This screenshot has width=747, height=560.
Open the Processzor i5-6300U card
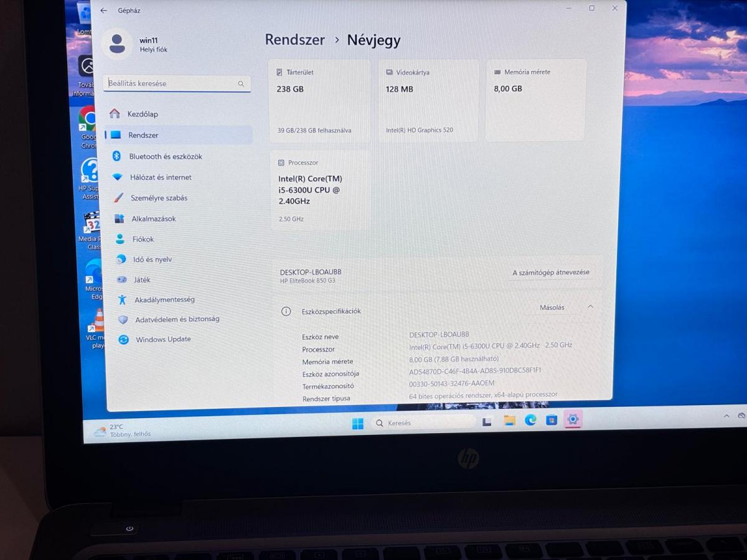pos(319,190)
